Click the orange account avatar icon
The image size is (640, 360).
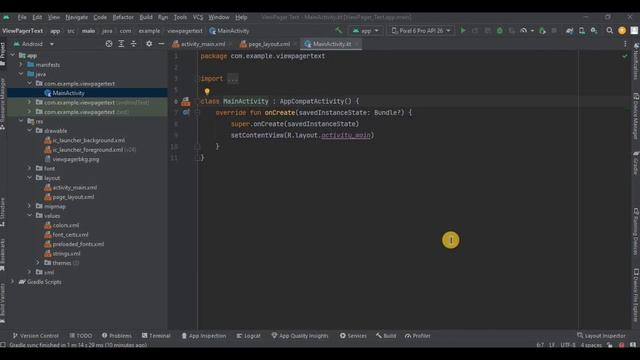click(622, 31)
